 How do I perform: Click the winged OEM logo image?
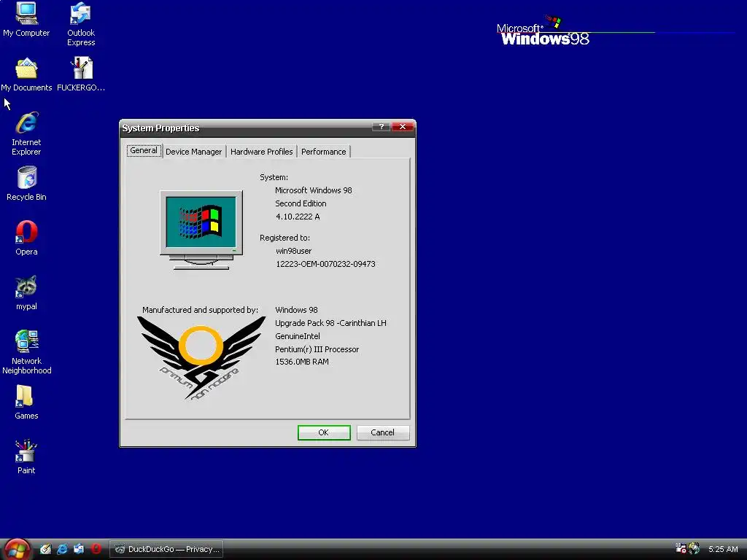[x=201, y=358]
